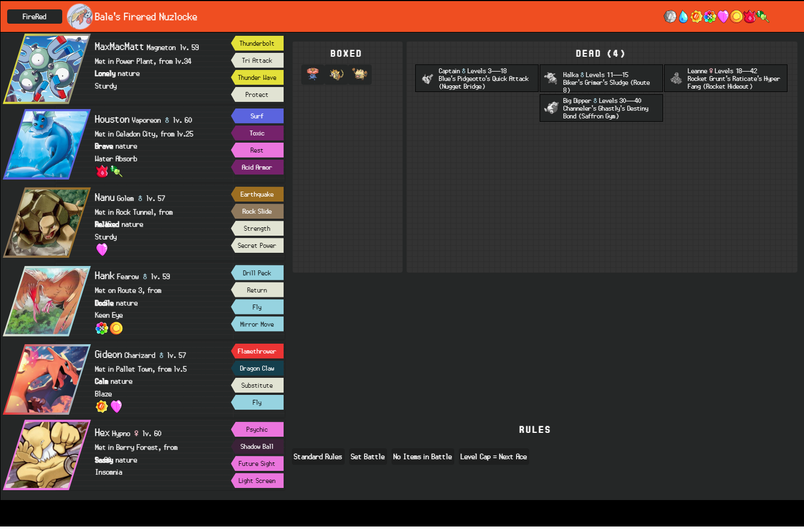Select the Thunder Wave move tag
The image size is (804, 532).
(x=257, y=78)
